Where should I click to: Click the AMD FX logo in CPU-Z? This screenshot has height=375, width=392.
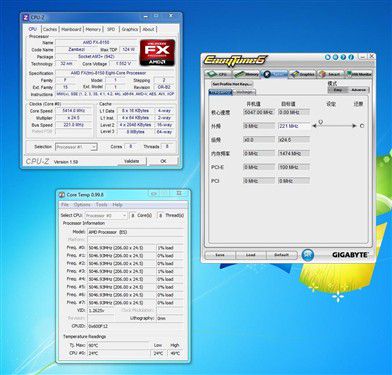(x=157, y=52)
